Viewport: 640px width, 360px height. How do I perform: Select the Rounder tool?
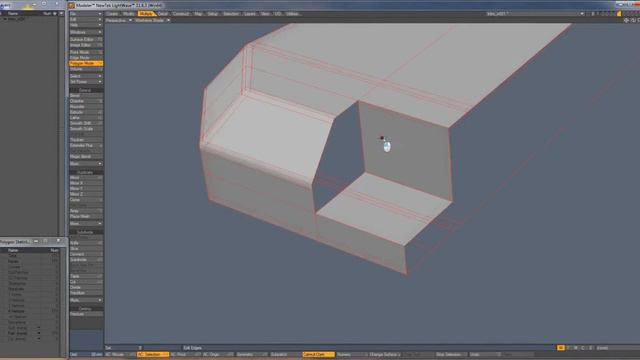pyautogui.click(x=86, y=107)
